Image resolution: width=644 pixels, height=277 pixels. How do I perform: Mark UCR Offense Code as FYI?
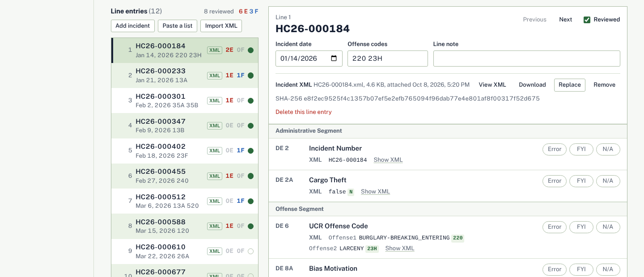point(581,227)
